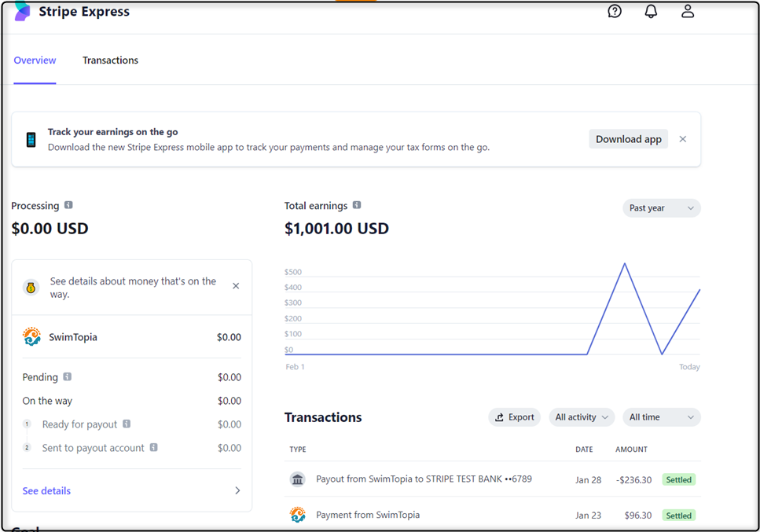Click the Jan 28 date cell

pos(588,479)
